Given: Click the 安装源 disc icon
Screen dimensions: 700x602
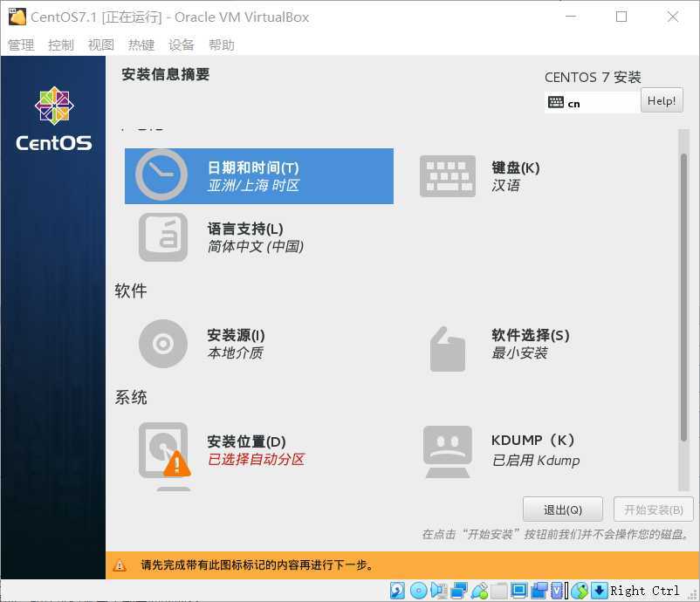Looking at the screenshot, I should click(163, 343).
